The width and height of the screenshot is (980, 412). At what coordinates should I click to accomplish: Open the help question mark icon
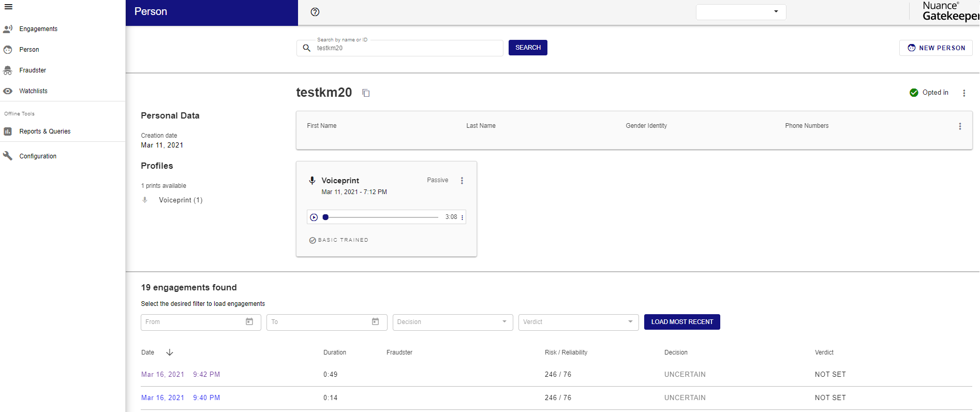pos(315,12)
